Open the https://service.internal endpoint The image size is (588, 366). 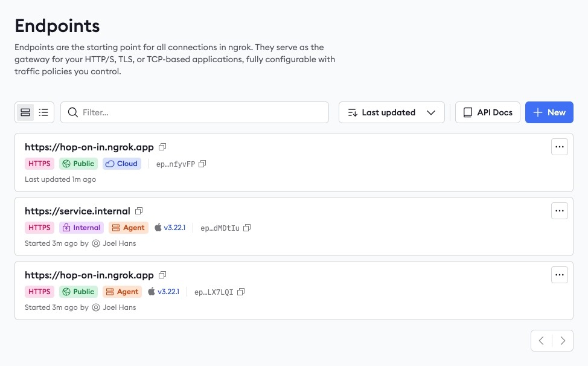tap(77, 211)
